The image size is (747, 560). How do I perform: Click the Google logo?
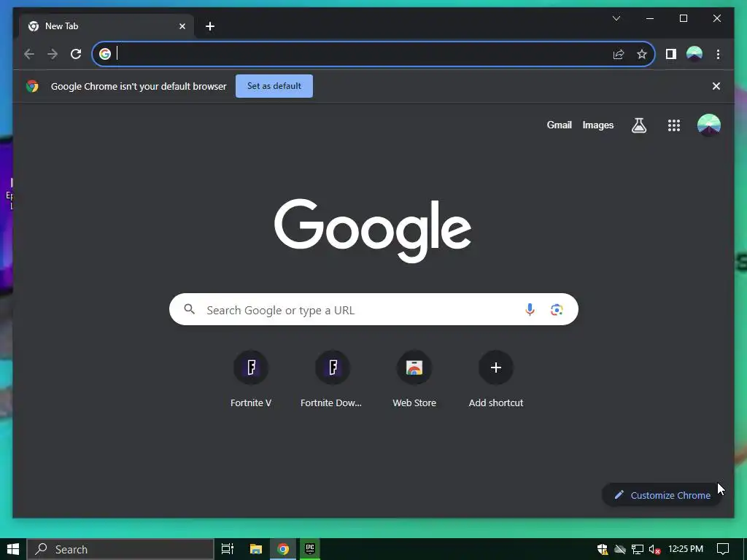373,230
